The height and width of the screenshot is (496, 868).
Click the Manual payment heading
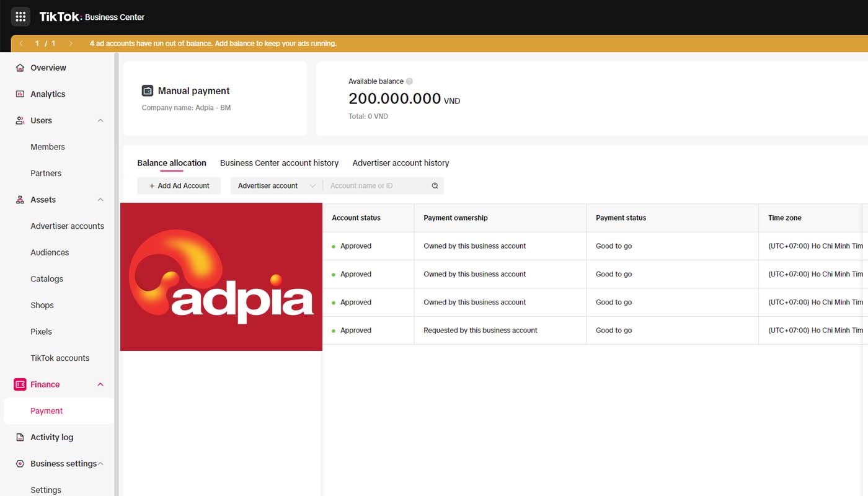[x=194, y=91]
